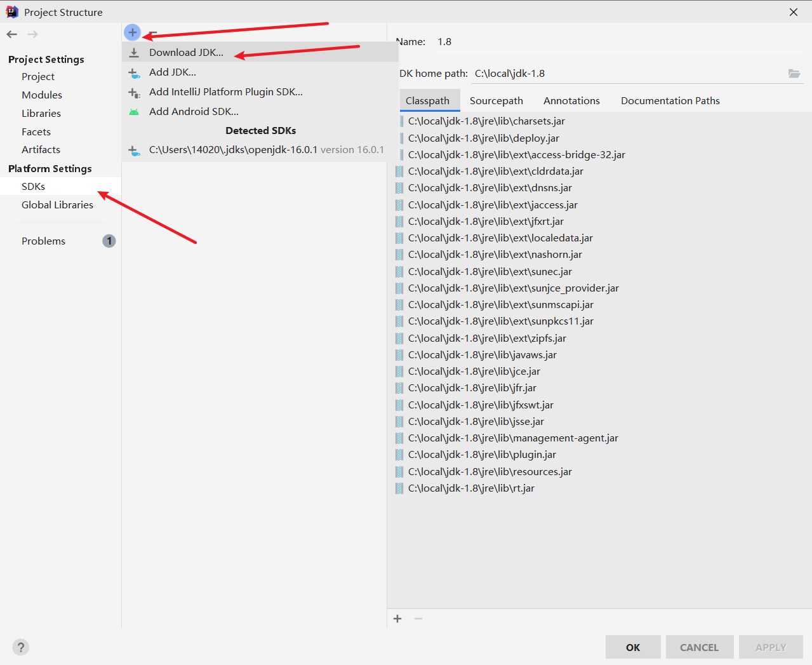Select dnsns.jar classpath entry

(490, 188)
